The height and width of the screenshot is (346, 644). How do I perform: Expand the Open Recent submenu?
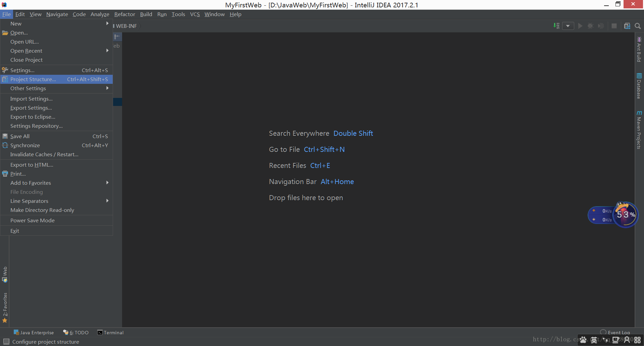(x=56, y=51)
